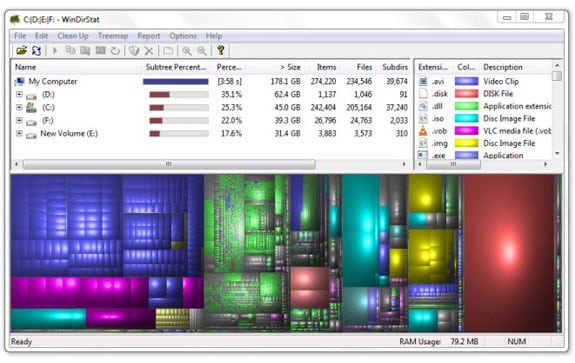Viewport: 575px width, 363px height.
Task: Click the Zoom Out magnifier icon
Action: pos(202,50)
